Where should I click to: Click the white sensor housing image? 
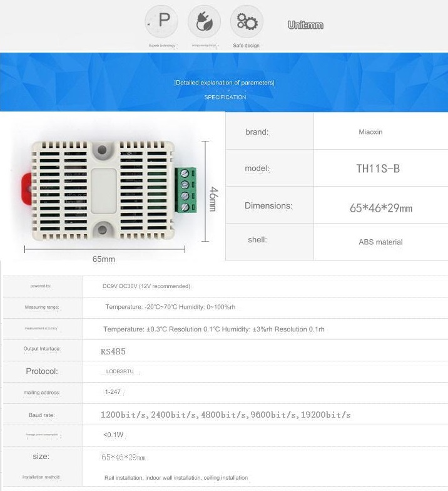point(100,188)
